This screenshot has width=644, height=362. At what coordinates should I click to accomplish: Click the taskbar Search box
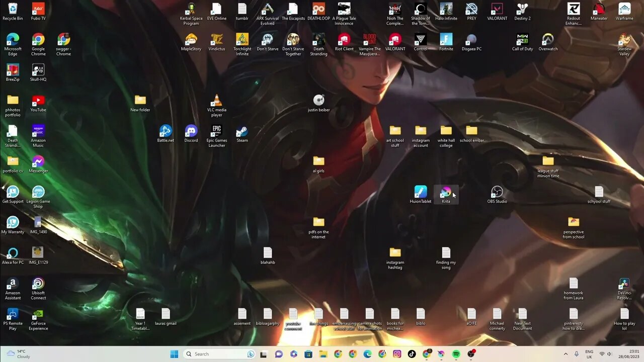219,354
